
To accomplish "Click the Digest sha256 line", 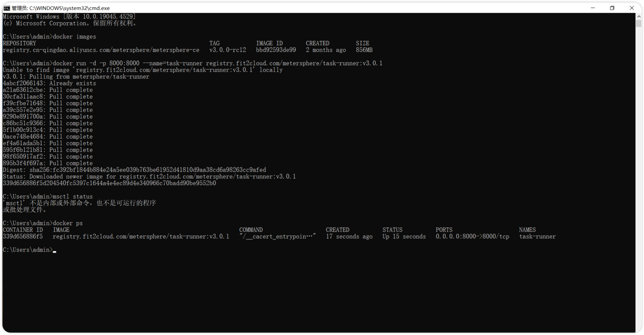I will (134, 170).
